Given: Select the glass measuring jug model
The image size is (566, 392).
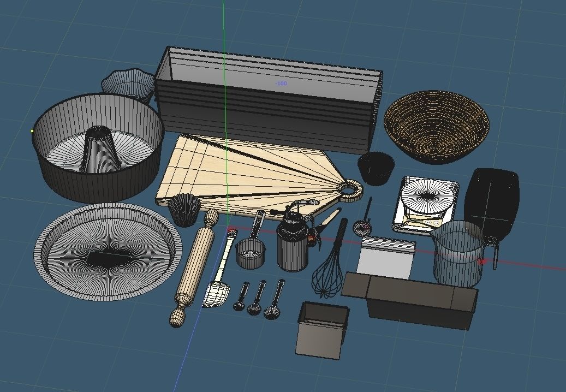Looking at the screenshot, I should [x=459, y=254].
